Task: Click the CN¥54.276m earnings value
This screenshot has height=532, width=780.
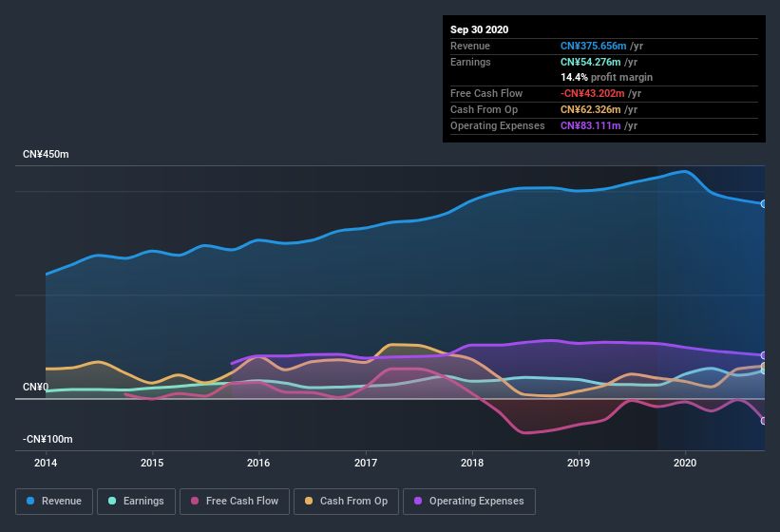Action: [x=591, y=62]
